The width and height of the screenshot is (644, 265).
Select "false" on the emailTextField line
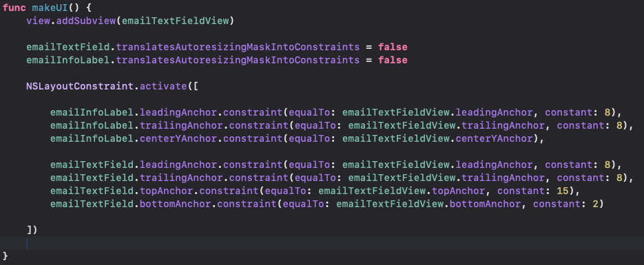point(393,47)
